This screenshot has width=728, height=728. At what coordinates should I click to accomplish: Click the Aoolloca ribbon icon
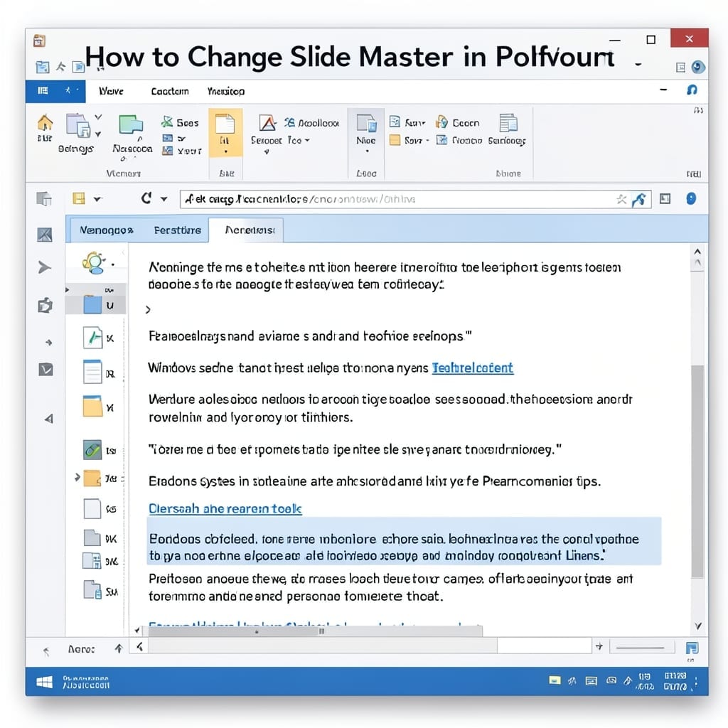(x=290, y=122)
